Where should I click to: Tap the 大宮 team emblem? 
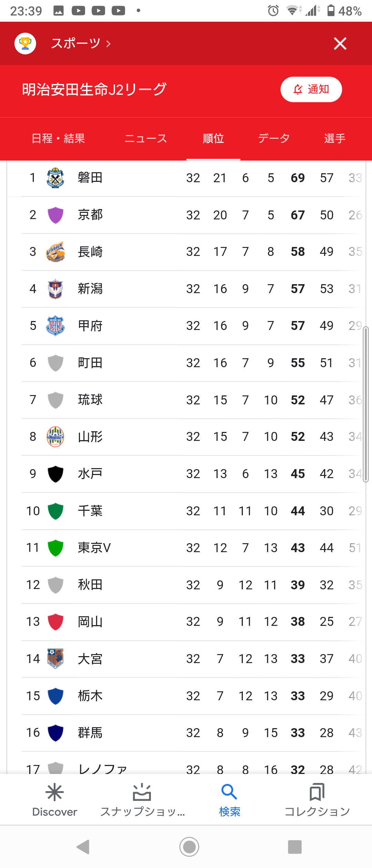(55, 659)
